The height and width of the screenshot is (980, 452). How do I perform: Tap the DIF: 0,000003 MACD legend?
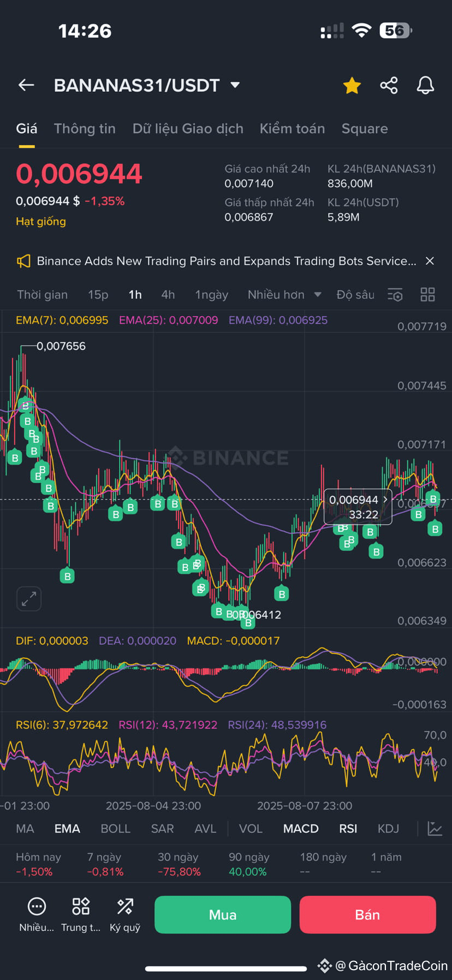52,641
